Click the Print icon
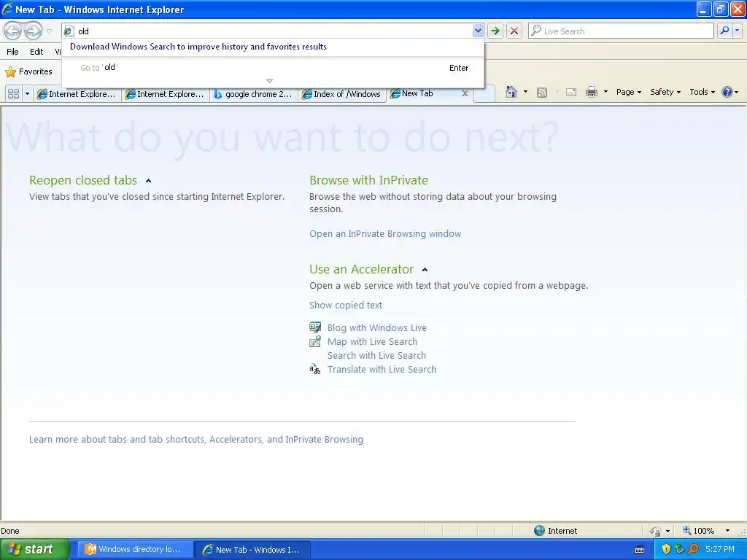 click(x=591, y=92)
